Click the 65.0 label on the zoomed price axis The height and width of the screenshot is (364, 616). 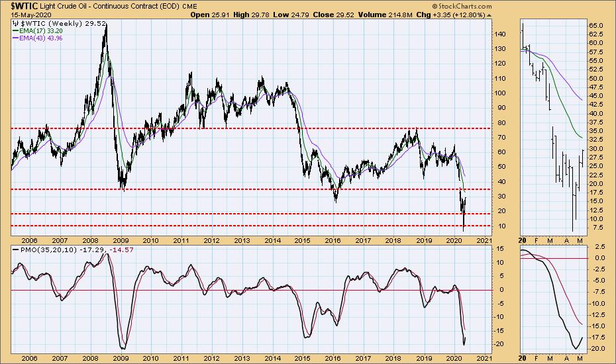pos(595,26)
